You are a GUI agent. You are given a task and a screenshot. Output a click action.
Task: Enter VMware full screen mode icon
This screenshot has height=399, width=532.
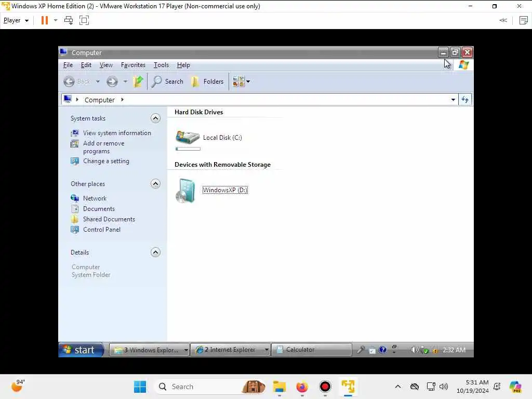(x=84, y=20)
